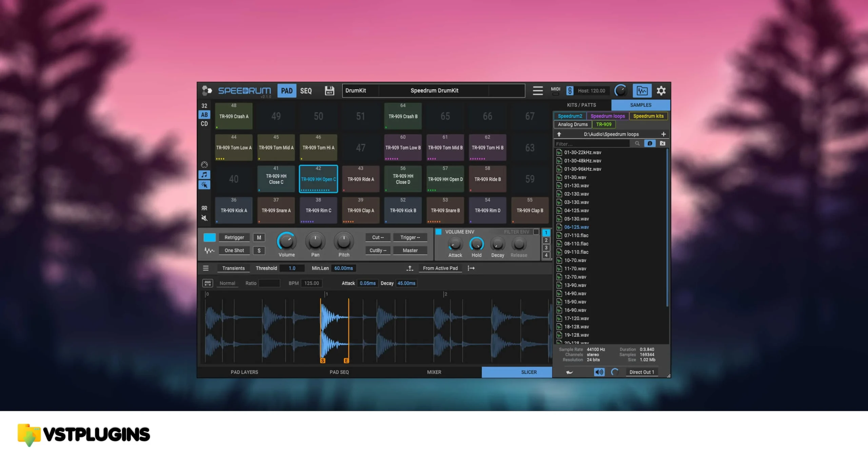Screen dimensions: 868x460
Task: Toggle the music note MIDI-play icon
Action: click(x=204, y=175)
